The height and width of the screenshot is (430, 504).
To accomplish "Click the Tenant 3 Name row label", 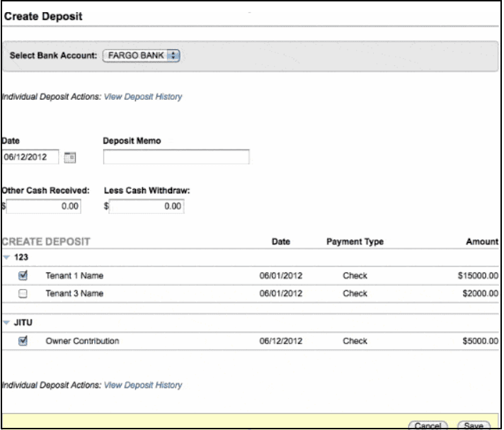I will 74,293.
